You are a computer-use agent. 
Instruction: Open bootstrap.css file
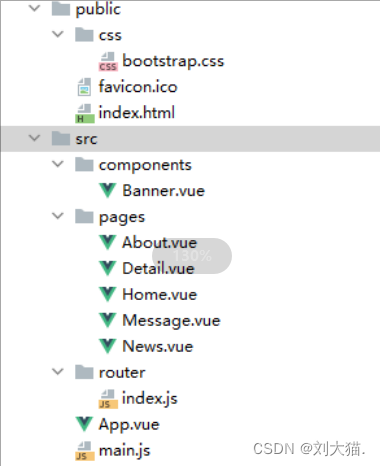(x=173, y=61)
